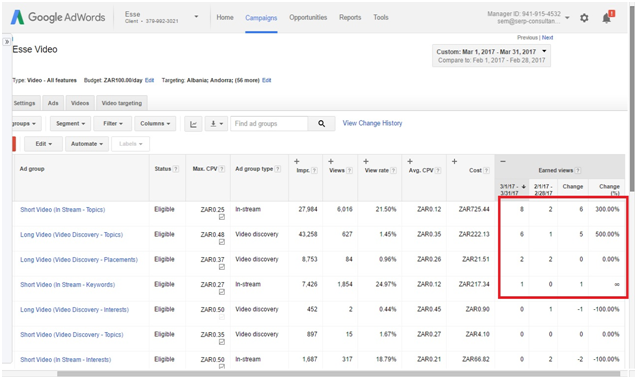
Task: Click help icon beside Earned views
Action: (578, 171)
